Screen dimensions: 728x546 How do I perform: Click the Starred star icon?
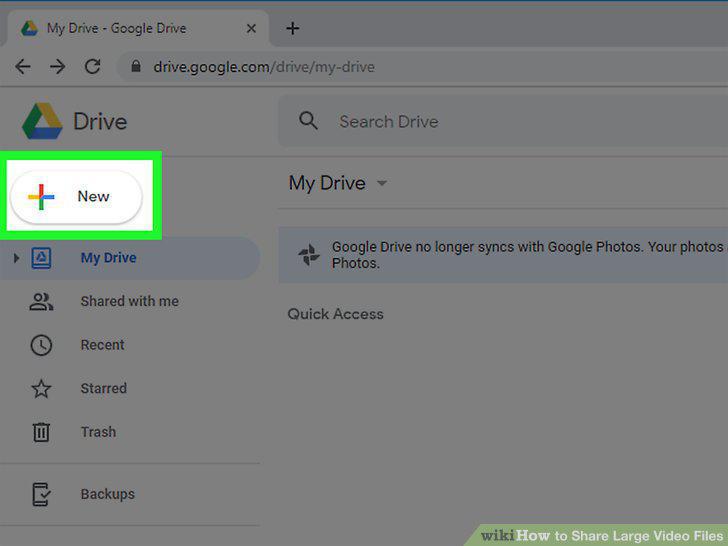[x=41, y=389]
